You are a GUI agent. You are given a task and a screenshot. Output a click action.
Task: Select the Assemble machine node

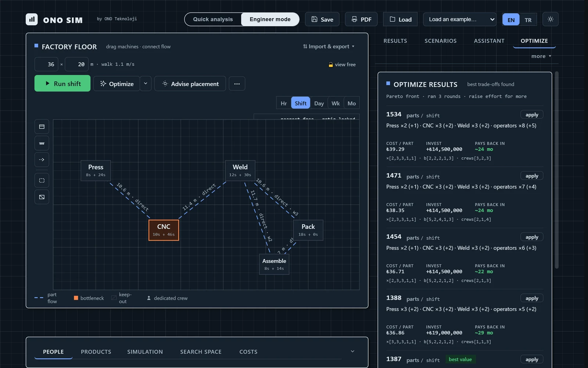click(274, 264)
